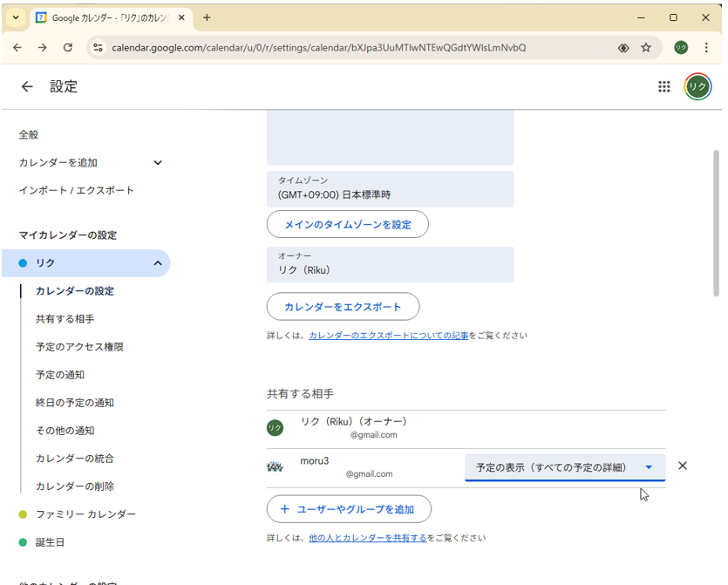Open 他の人とカレンダーを共有する link
728x585 pixels.
click(367, 538)
